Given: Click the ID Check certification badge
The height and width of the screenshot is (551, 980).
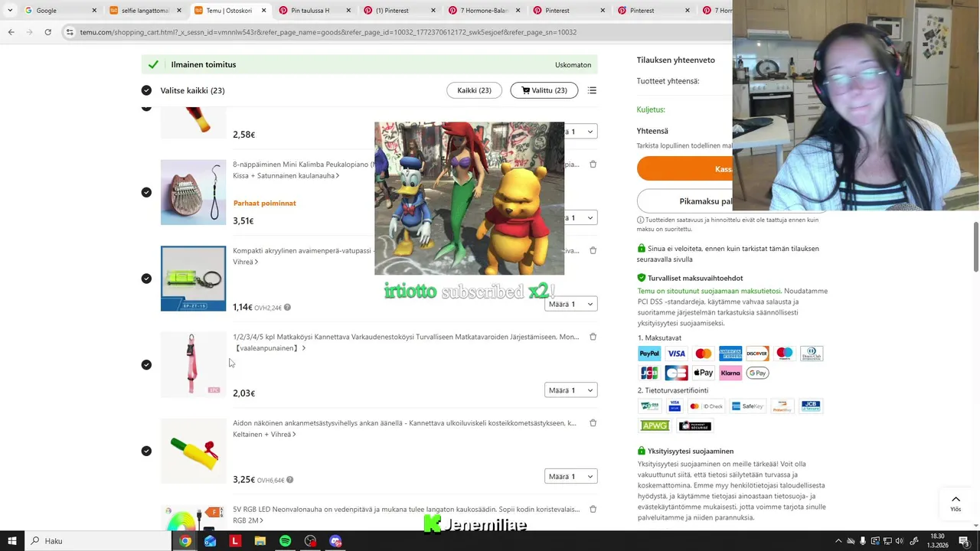Looking at the screenshot, I should click(x=706, y=406).
